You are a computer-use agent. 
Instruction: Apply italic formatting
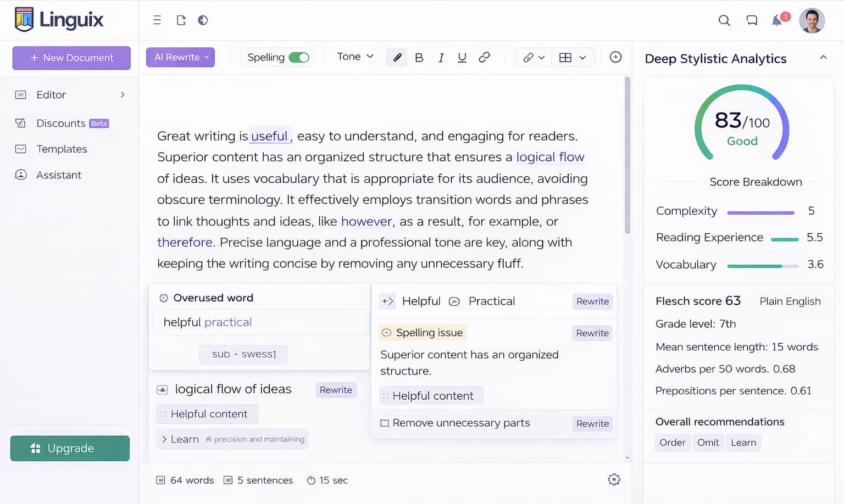coord(441,58)
